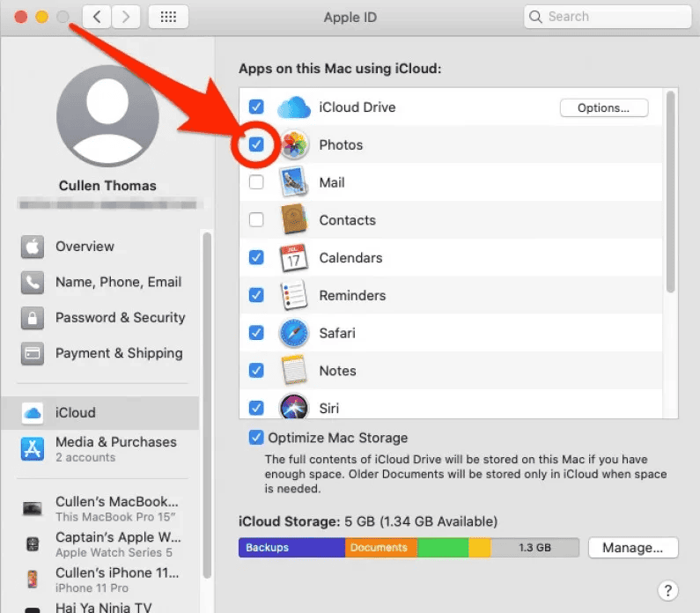
Task: Uncheck the Photos checkbox
Action: point(256,144)
